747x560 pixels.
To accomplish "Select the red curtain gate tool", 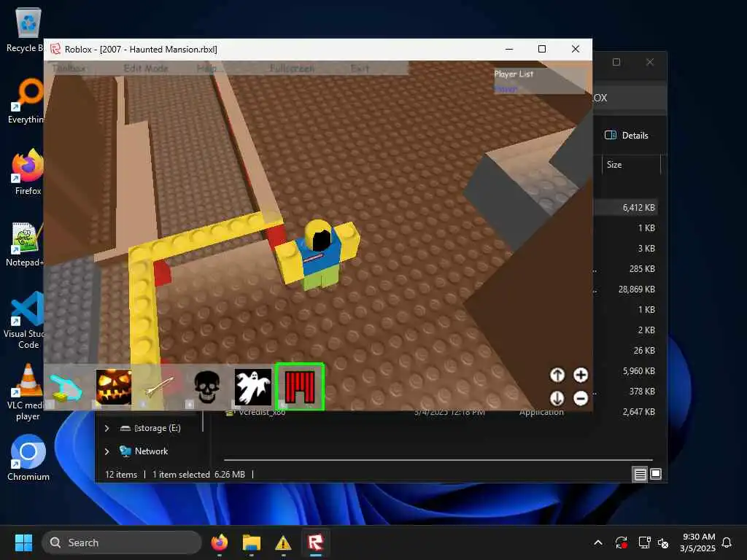I will (x=300, y=386).
